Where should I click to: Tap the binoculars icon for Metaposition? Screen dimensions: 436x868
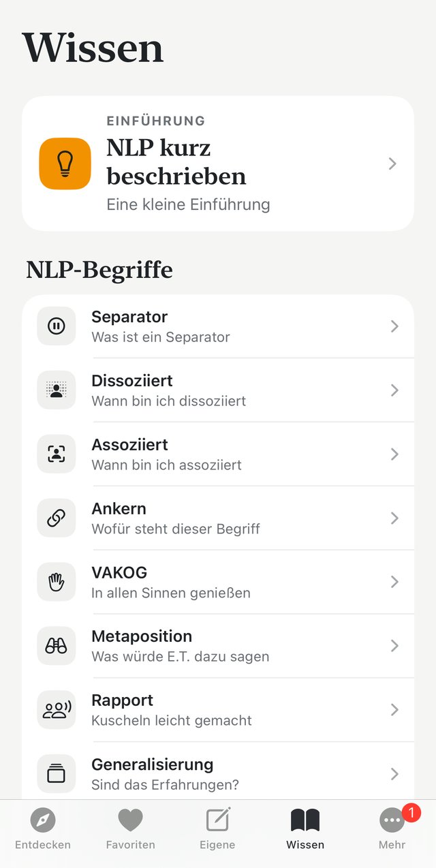(x=57, y=647)
